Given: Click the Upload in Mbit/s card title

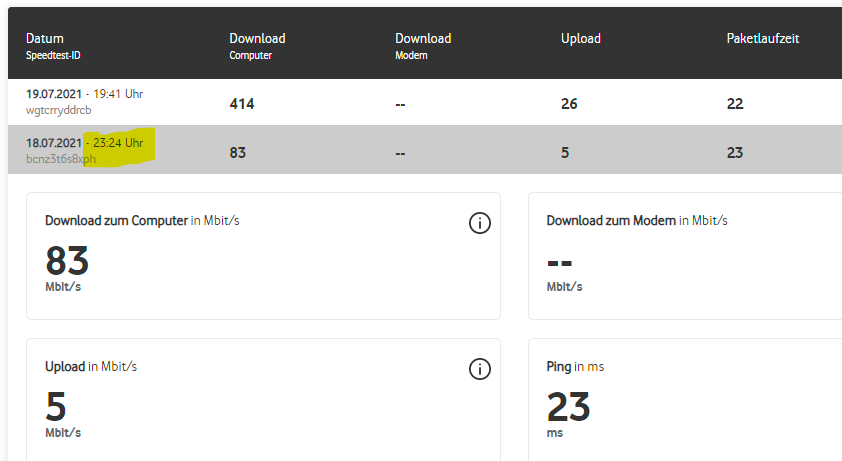Looking at the screenshot, I should coord(91,367).
